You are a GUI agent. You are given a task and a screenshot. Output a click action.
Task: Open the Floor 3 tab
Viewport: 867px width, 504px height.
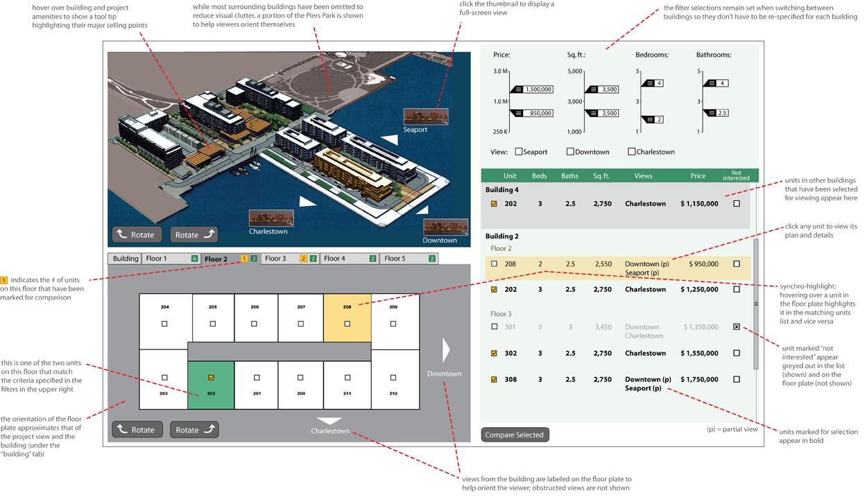coord(290,259)
